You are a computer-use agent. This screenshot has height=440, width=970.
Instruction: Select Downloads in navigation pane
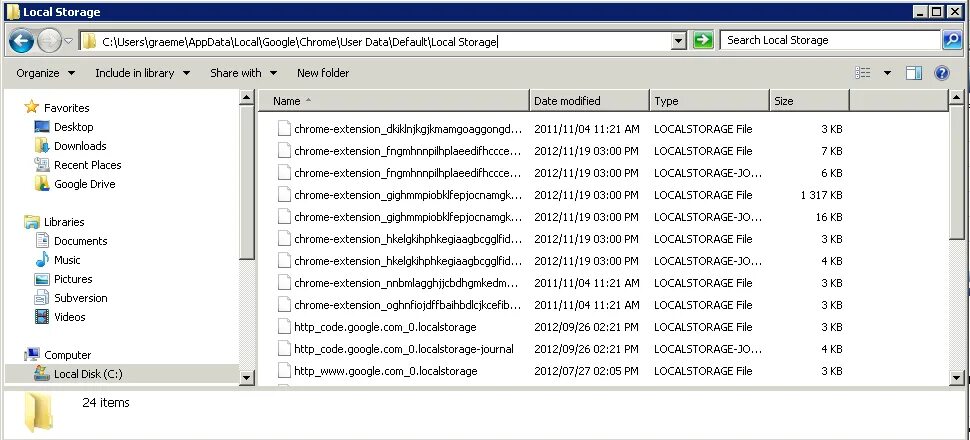tap(80, 146)
